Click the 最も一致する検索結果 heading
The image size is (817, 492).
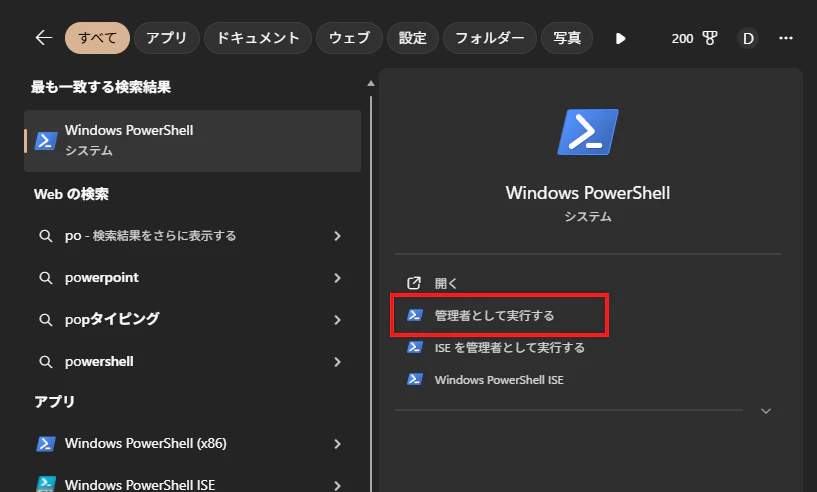click(x=101, y=87)
